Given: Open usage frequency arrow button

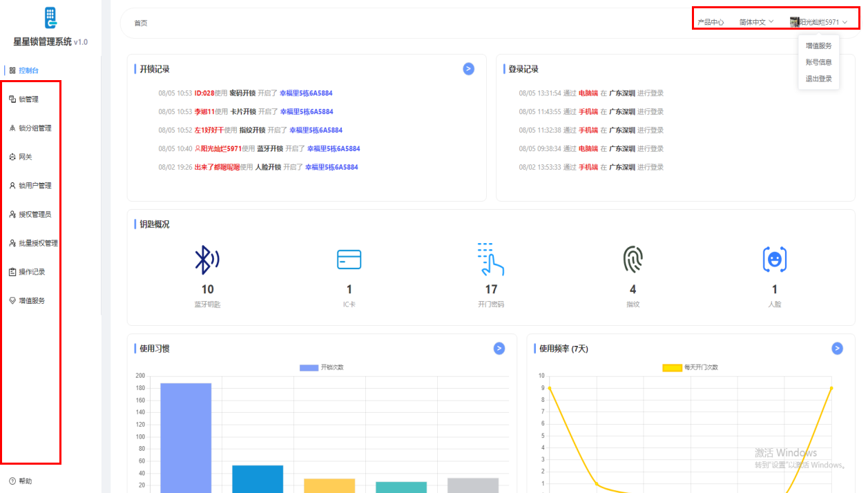Looking at the screenshot, I should pos(837,349).
